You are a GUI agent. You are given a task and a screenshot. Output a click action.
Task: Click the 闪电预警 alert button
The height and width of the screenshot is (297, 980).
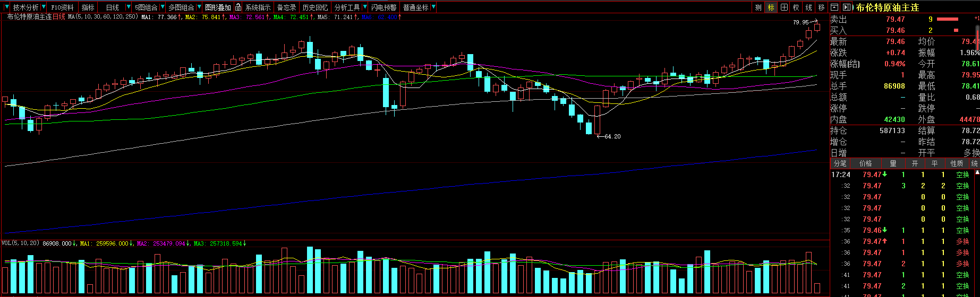(x=384, y=7)
